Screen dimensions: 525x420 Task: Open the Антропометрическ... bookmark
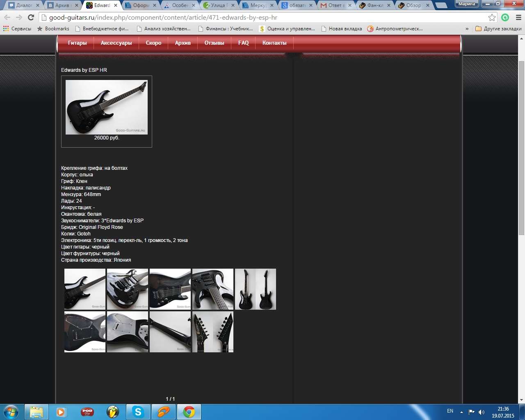[x=395, y=29]
